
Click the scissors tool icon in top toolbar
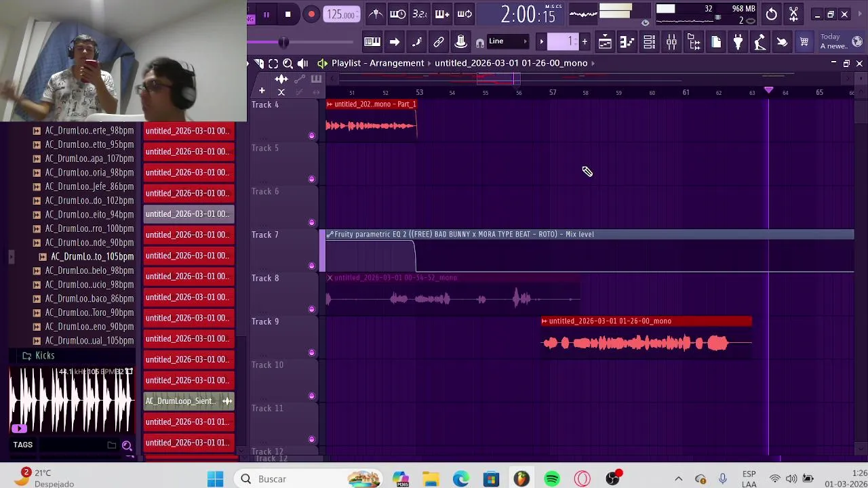coord(793,14)
